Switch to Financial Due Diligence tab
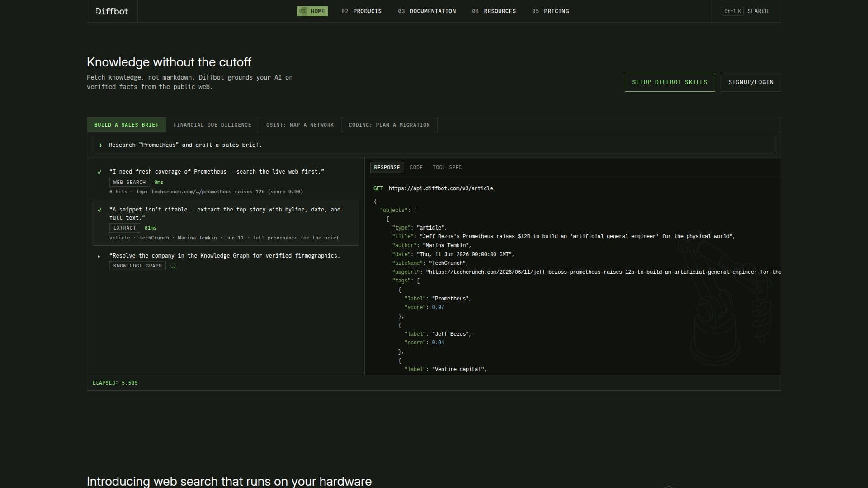 click(212, 125)
